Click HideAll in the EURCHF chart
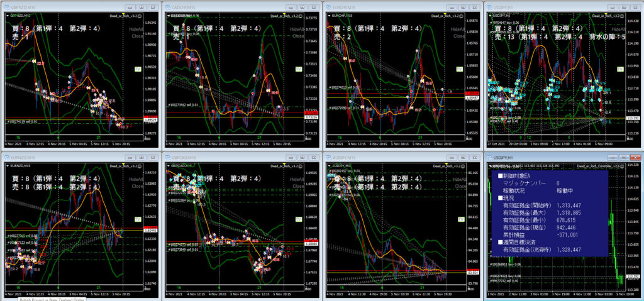Screen dimensions: 644x301 457,30
